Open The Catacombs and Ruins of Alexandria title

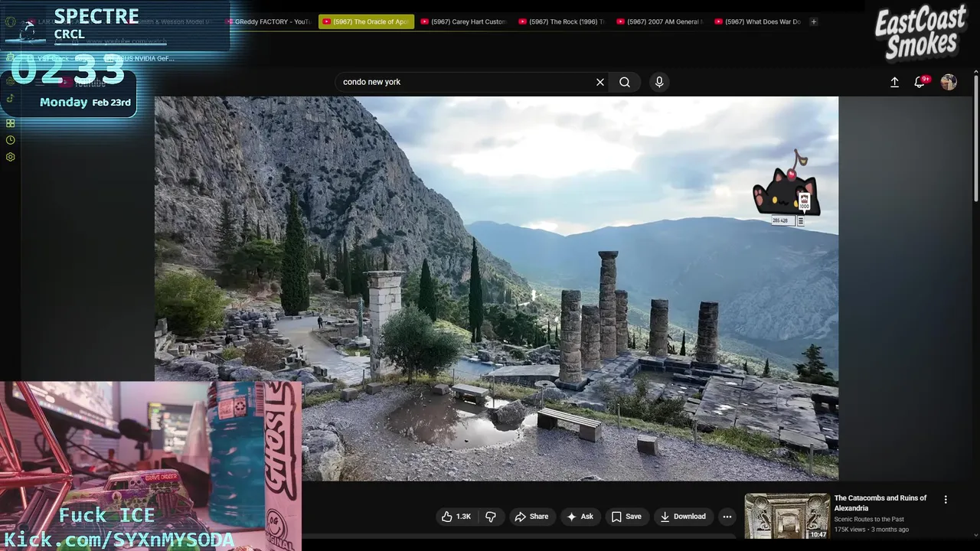pyautogui.click(x=880, y=503)
